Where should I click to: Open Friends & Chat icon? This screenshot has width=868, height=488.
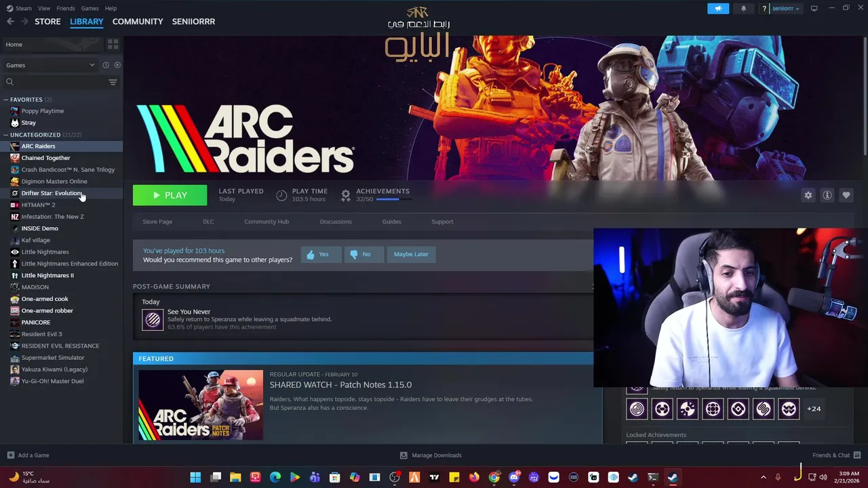857,455
